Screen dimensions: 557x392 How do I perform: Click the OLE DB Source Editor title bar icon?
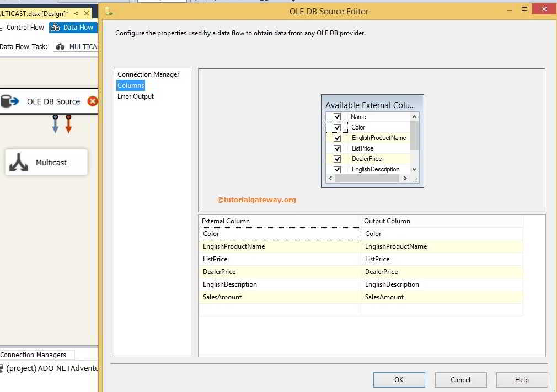pos(109,11)
